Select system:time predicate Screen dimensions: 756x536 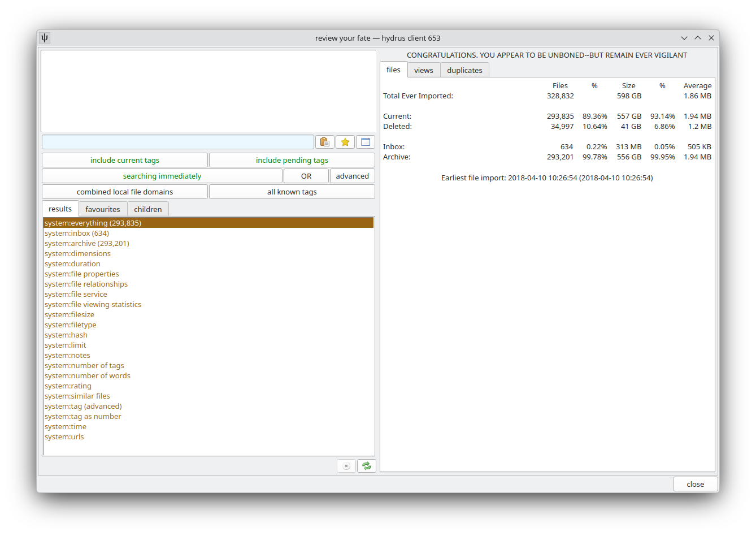click(x=208, y=426)
